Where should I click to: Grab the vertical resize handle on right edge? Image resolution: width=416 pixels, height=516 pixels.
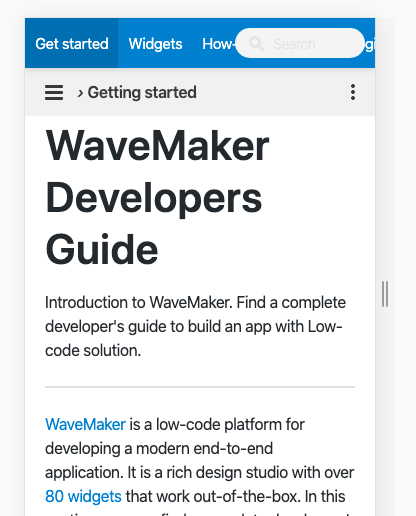[385, 294]
